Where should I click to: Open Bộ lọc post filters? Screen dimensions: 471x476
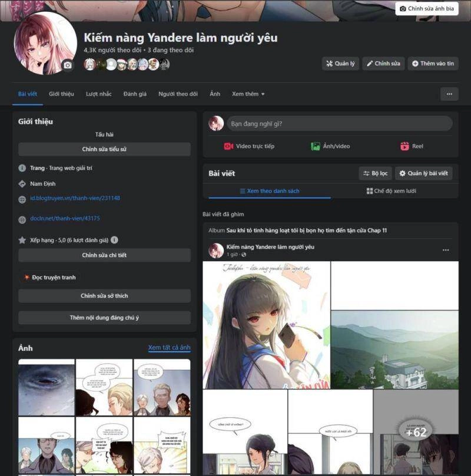375,174
